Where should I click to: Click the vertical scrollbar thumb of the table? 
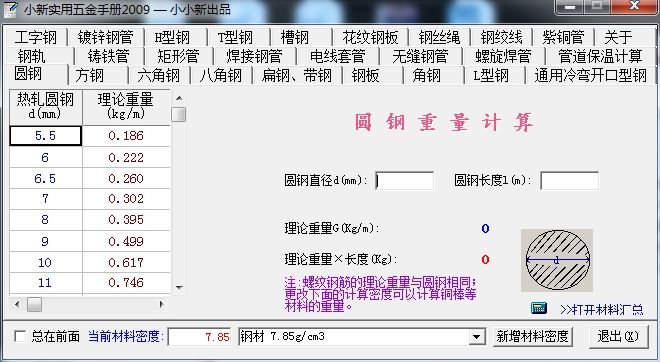coord(179,114)
